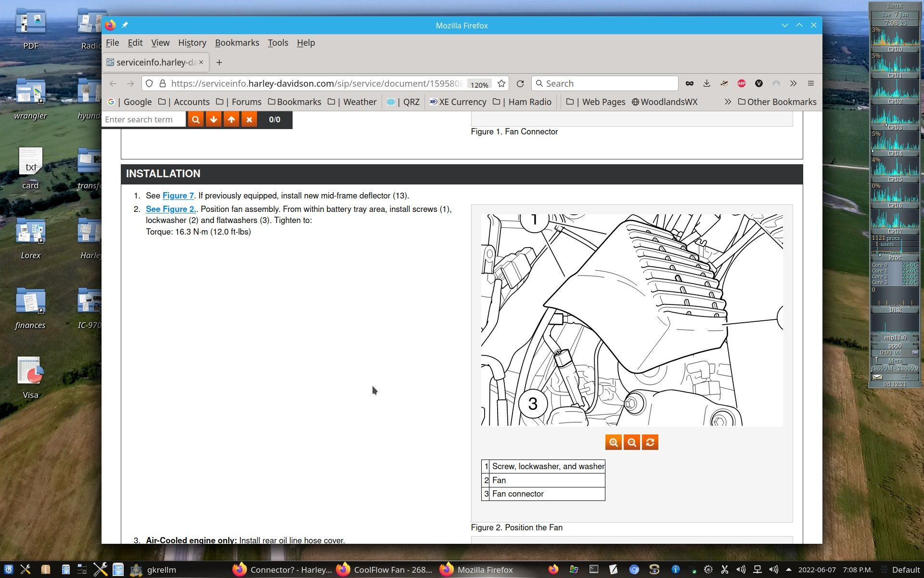
Task: Bookmark this page with star icon
Action: click(501, 83)
